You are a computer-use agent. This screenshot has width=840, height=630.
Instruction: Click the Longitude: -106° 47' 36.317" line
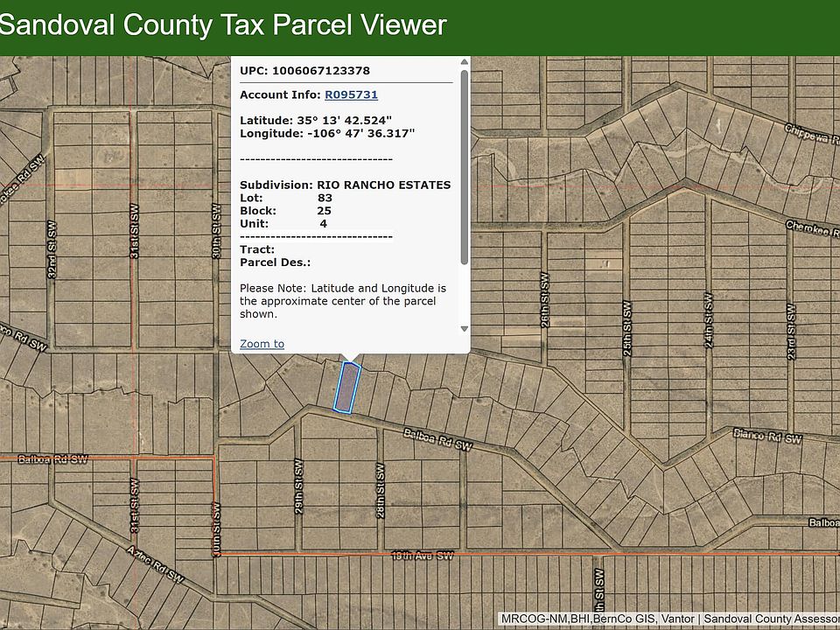click(327, 133)
